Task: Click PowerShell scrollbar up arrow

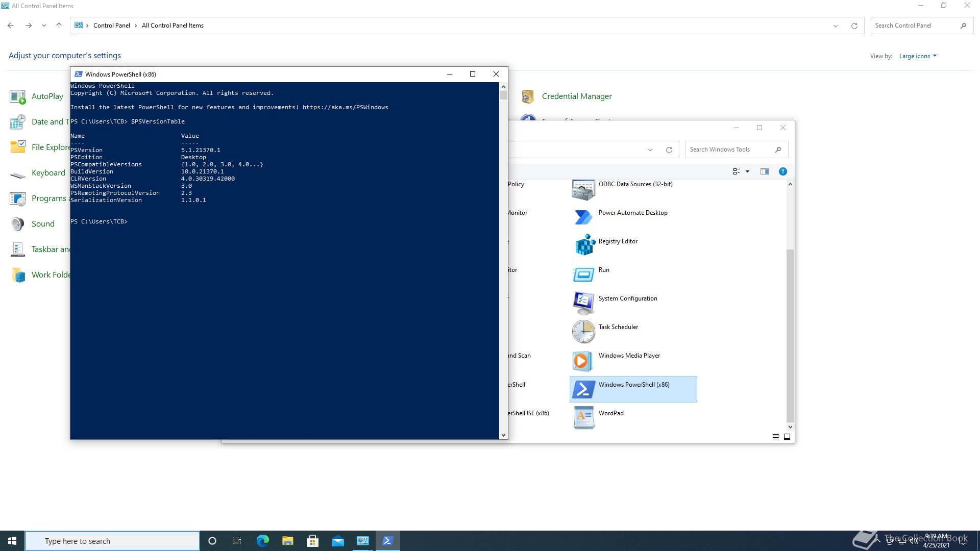Action: point(503,87)
